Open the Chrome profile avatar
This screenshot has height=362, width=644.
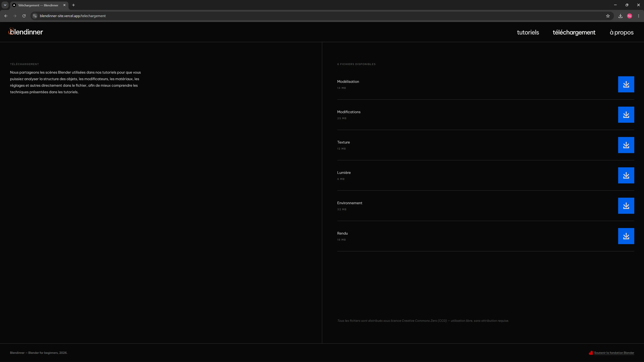pyautogui.click(x=630, y=16)
